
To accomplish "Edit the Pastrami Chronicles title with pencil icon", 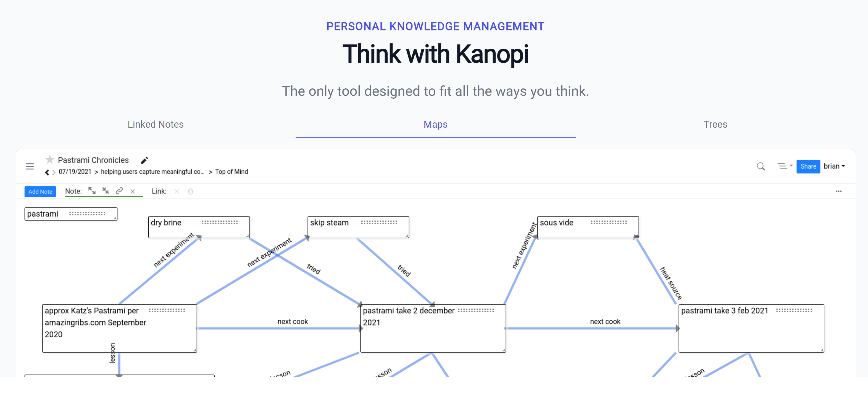I will pos(144,160).
